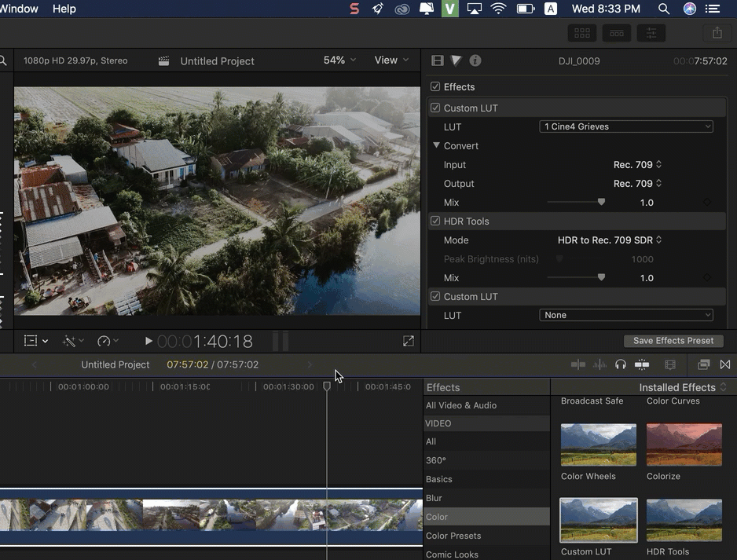Image resolution: width=737 pixels, height=560 pixels.
Task: Toggle snapping in the timeline
Action: pos(643,364)
